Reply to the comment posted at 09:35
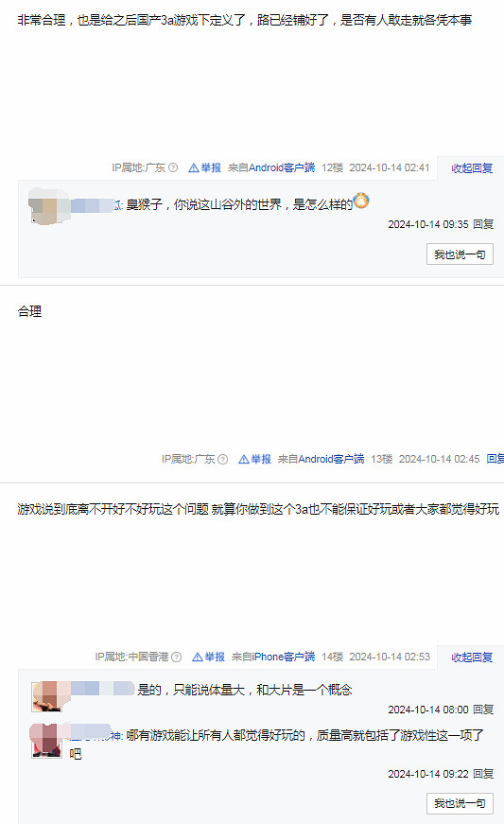This screenshot has width=504, height=824. coord(483,224)
